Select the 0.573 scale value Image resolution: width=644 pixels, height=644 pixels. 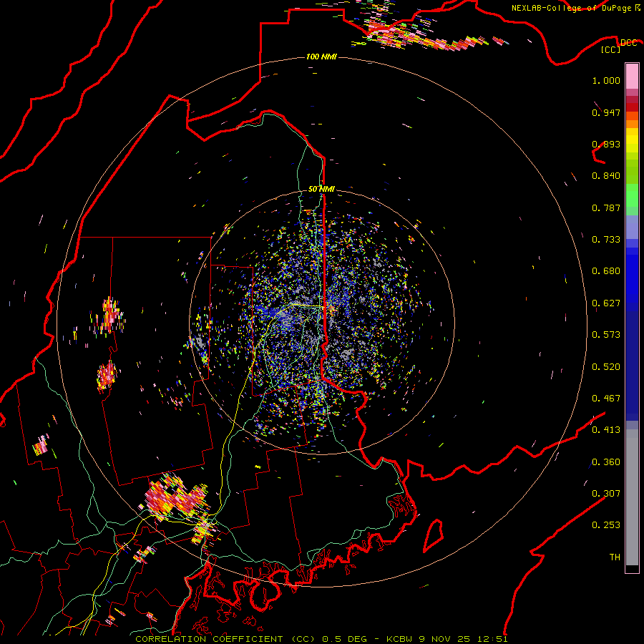[606, 335]
